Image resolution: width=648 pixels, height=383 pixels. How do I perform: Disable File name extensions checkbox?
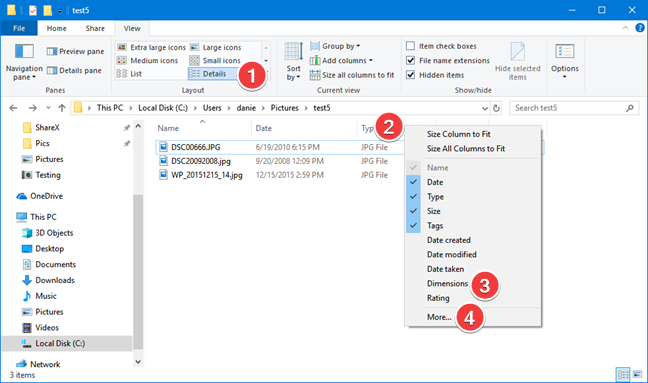pos(410,60)
